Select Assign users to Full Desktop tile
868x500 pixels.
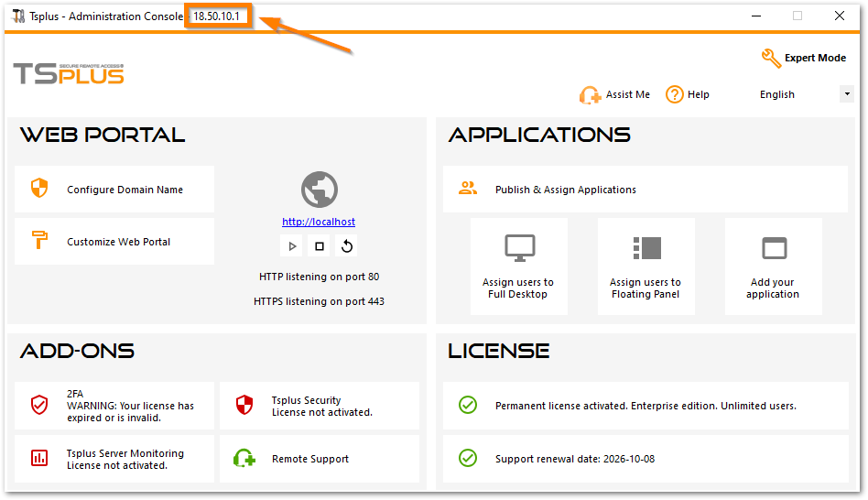[x=518, y=266]
